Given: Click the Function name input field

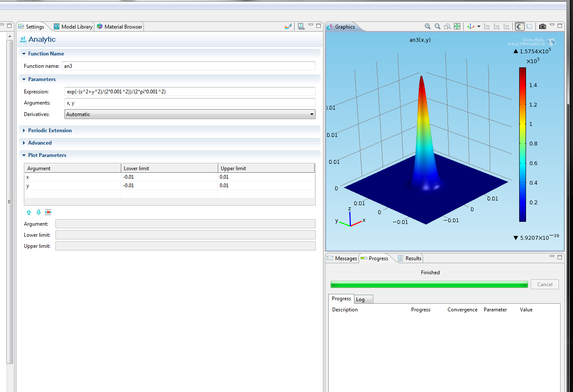Looking at the screenshot, I should coord(189,66).
